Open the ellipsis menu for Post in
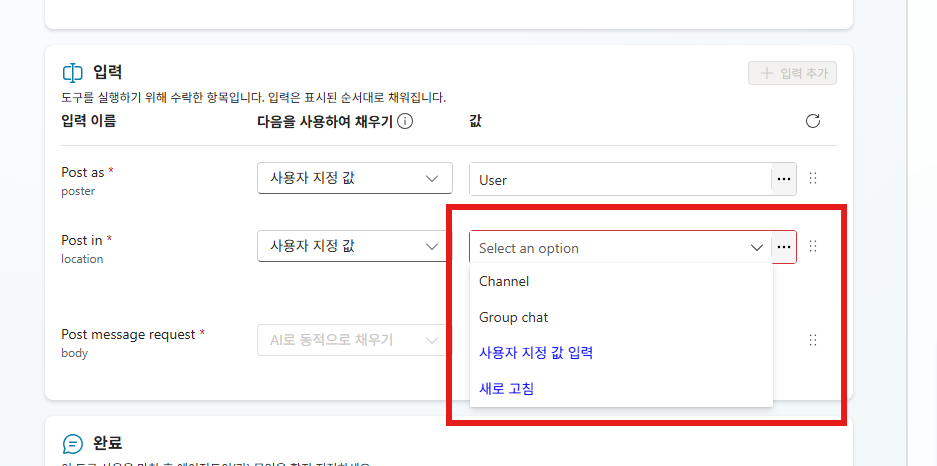 point(784,247)
